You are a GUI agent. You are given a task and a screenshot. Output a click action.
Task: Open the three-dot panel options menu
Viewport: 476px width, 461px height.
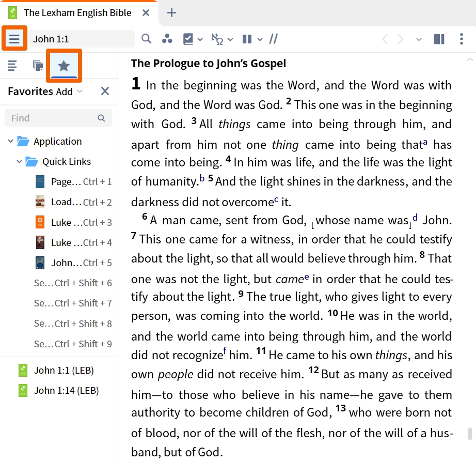pyautogui.click(x=462, y=39)
